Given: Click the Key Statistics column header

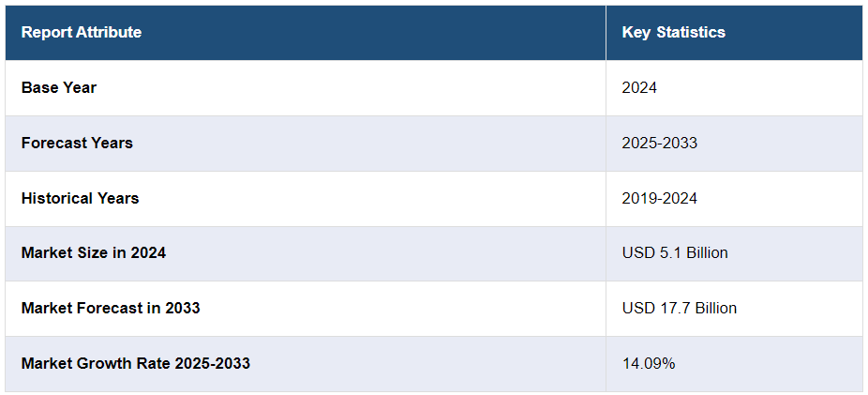Looking at the screenshot, I should click(673, 33).
